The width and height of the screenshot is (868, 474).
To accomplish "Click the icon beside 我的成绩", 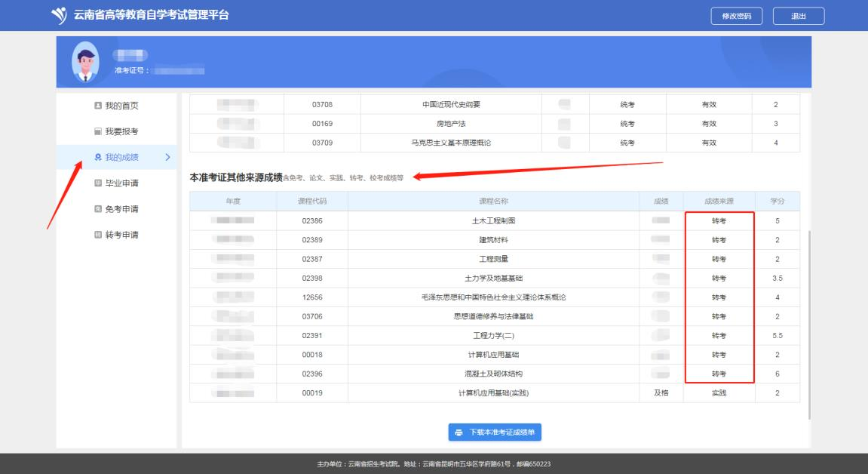I will tap(97, 157).
